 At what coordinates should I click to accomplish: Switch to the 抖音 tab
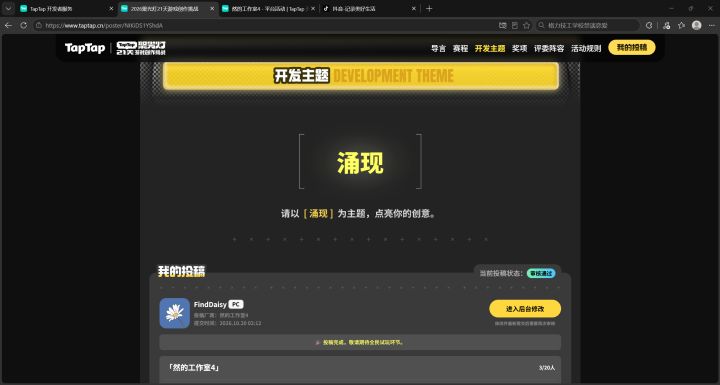tap(370, 9)
